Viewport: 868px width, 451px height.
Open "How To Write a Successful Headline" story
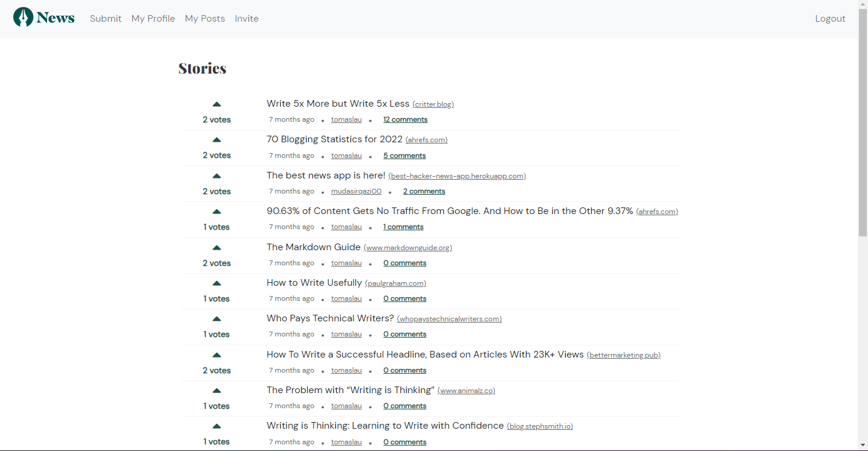point(425,355)
